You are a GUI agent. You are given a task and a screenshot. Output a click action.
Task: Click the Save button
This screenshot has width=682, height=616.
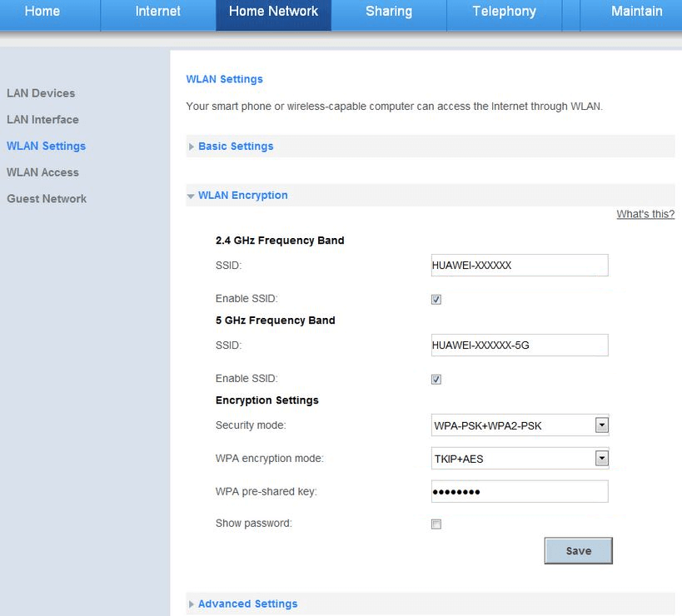(578, 551)
